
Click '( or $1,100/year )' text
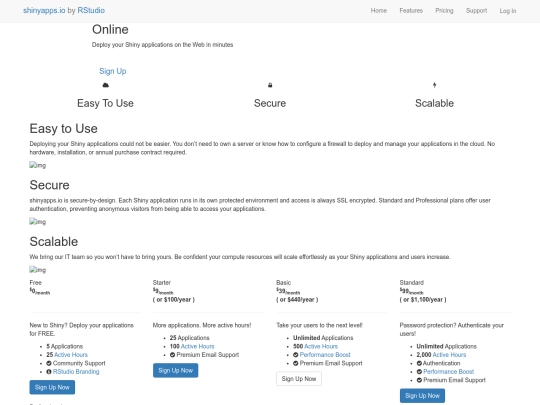423,300
